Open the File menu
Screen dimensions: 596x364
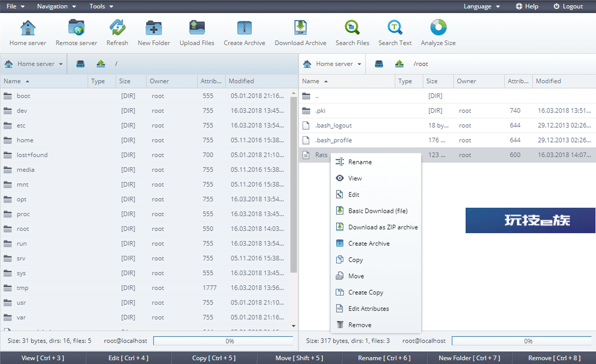(16, 6)
